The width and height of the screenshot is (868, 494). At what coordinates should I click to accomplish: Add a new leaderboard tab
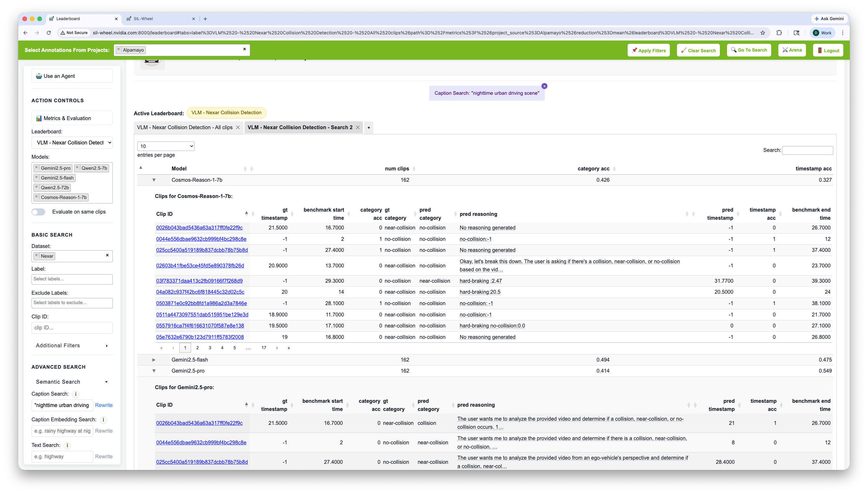point(369,128)
